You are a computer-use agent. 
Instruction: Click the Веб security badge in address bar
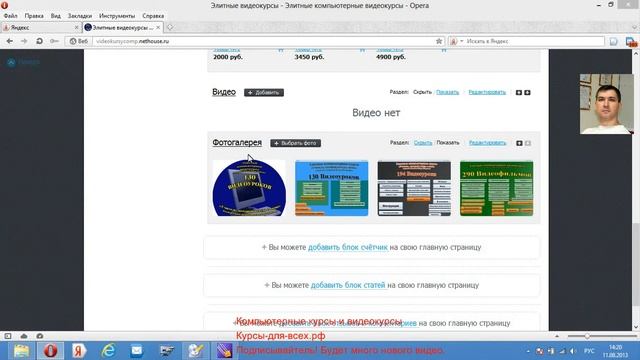78,41
